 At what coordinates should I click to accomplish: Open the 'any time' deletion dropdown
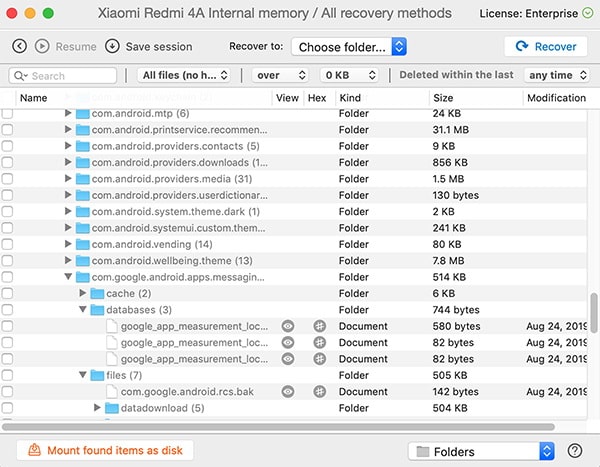coord(556,75)
